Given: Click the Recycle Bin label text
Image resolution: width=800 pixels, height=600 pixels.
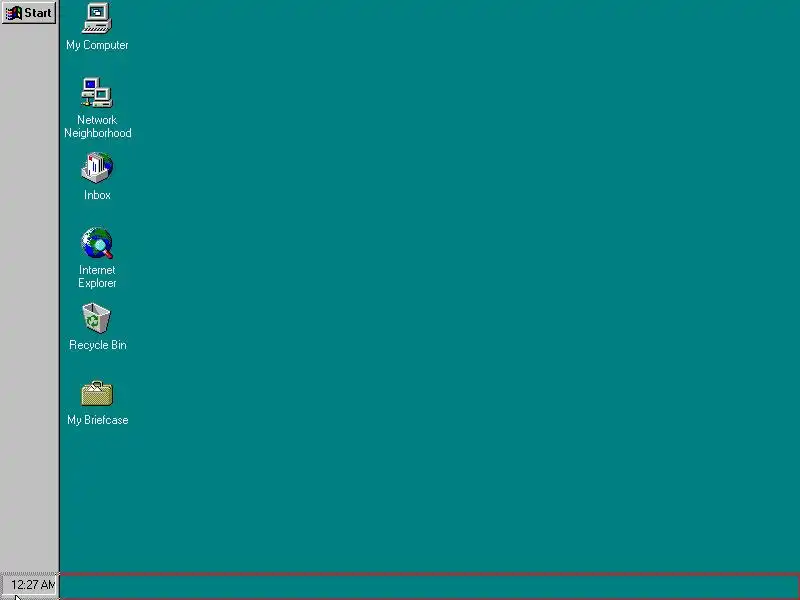Looking at the screenshot, I should 97,345.
